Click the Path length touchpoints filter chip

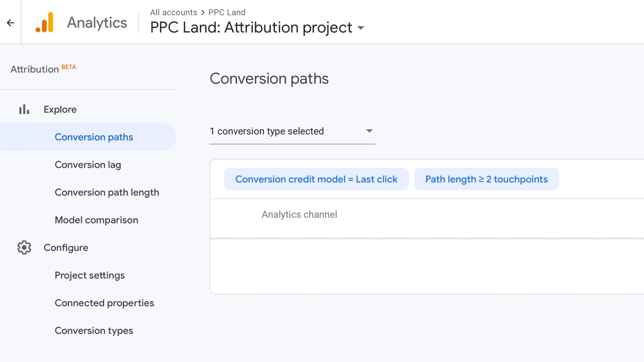click(x=486, y=179)
